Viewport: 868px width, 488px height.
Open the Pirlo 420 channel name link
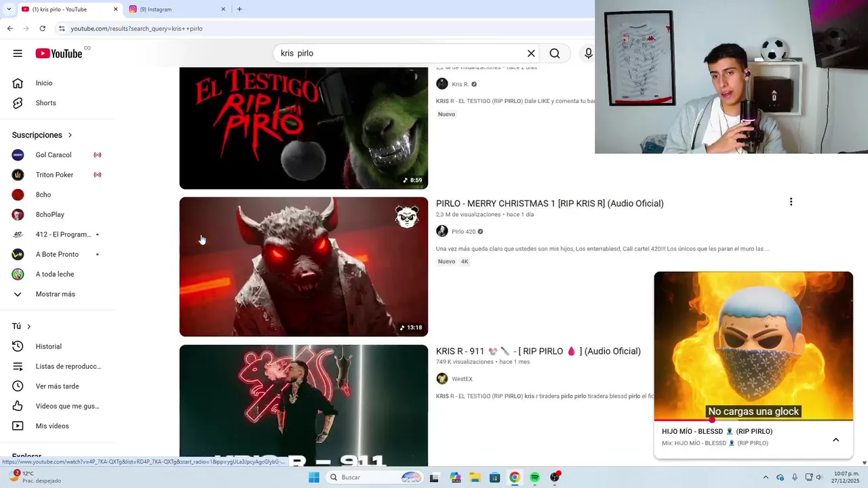pos(464,232)
